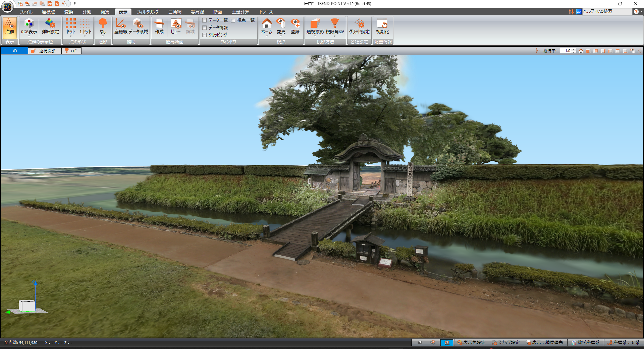Register current viewpoint with 登録
644x349 pixels.
click(x=295, y=27)
